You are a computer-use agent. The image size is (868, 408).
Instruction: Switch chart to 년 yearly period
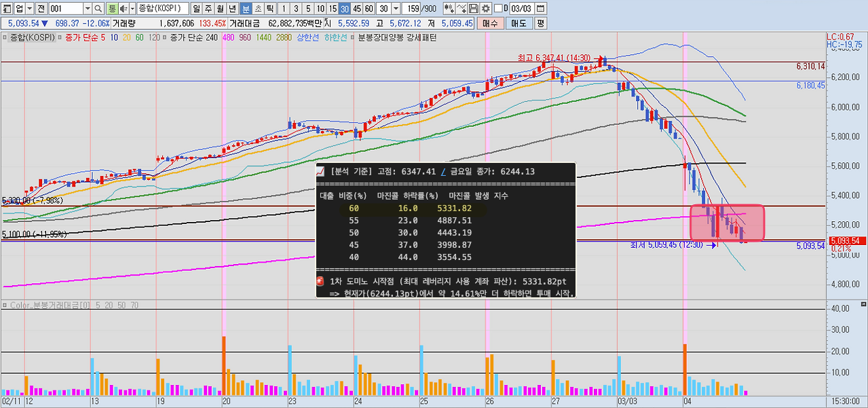click(233, 9)
